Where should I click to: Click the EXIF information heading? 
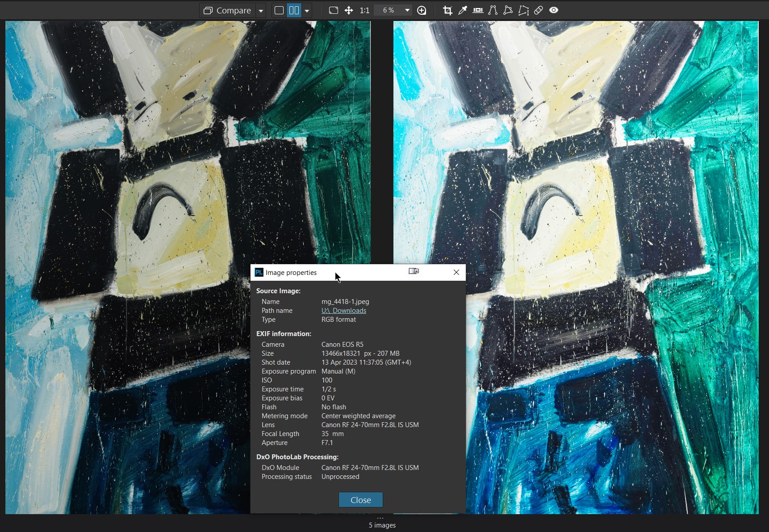(284, 334)
